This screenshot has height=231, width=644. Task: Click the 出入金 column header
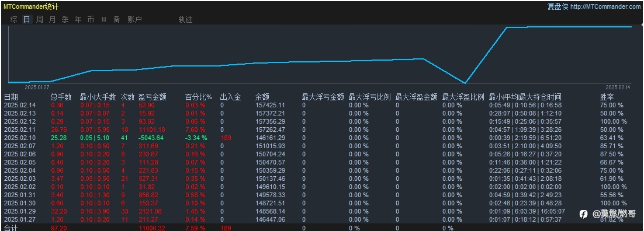[x=230, y=97]
